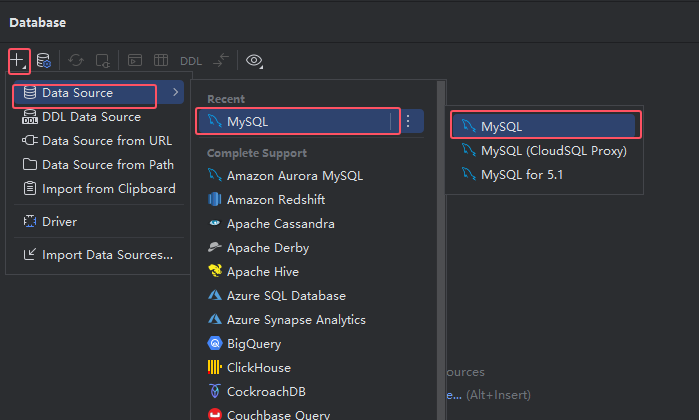
Task: Open the three-dot options beside recent MySQL
Action: [408, 121]
